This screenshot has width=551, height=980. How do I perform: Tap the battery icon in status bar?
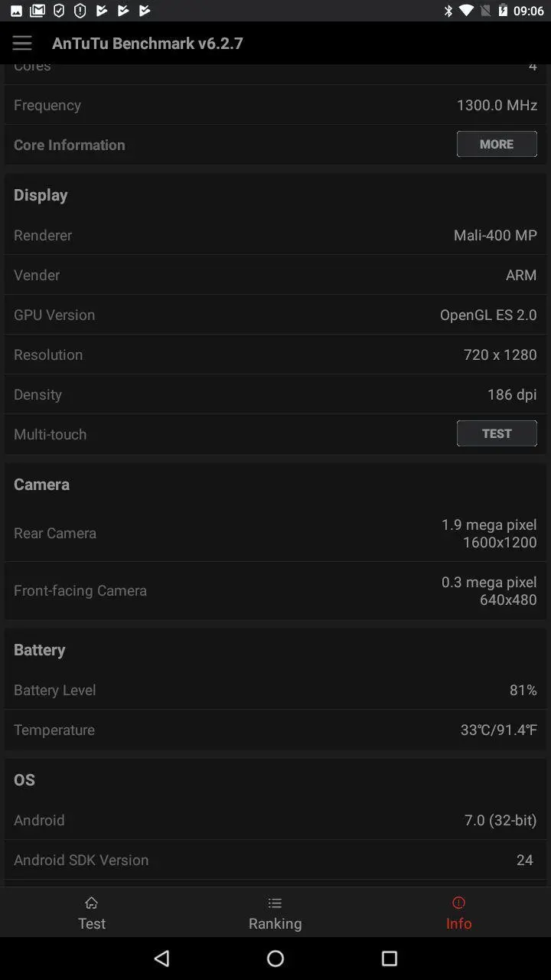point(502,11)
